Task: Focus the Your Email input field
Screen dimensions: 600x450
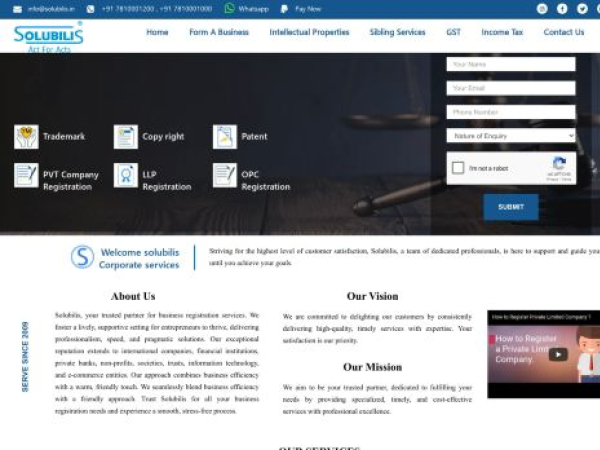Action: (x=511, y=88)
